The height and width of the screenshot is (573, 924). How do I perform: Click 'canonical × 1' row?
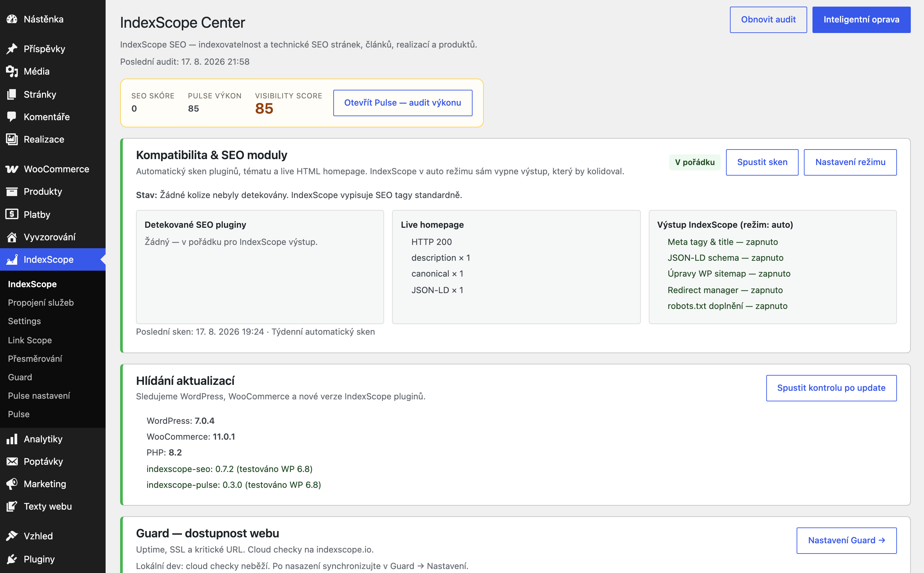coord(437,274)
